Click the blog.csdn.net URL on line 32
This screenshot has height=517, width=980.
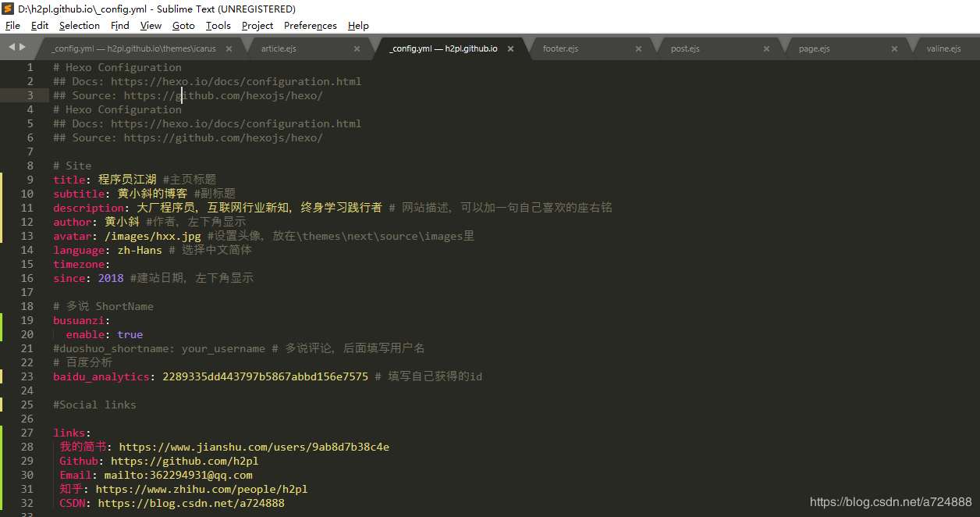point(191,503)
